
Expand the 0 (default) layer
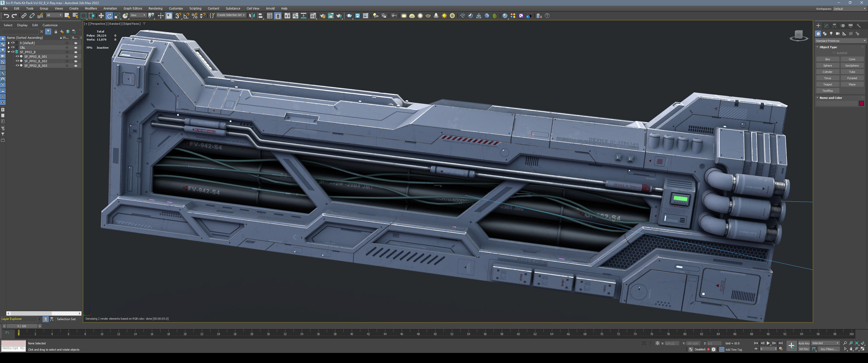click(9, 43)
